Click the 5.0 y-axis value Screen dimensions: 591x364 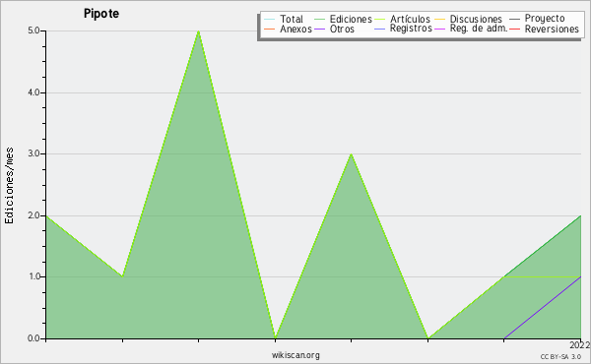(33, 30)
